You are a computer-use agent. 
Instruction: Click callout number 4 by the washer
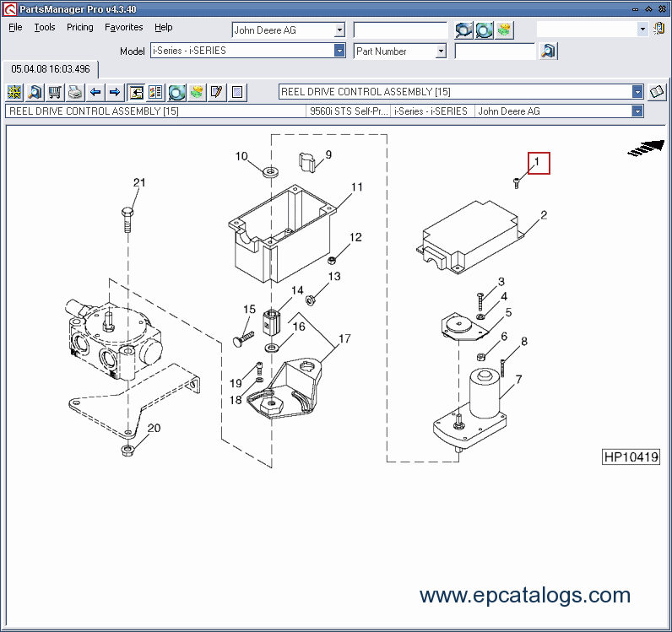click(x=504, y=296)
